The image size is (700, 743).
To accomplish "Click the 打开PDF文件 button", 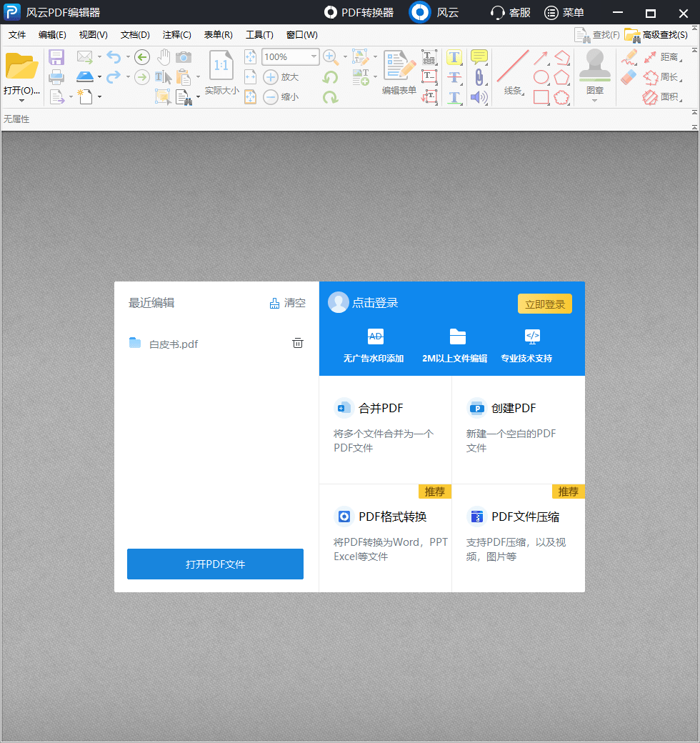I will [x=215, y=564].
